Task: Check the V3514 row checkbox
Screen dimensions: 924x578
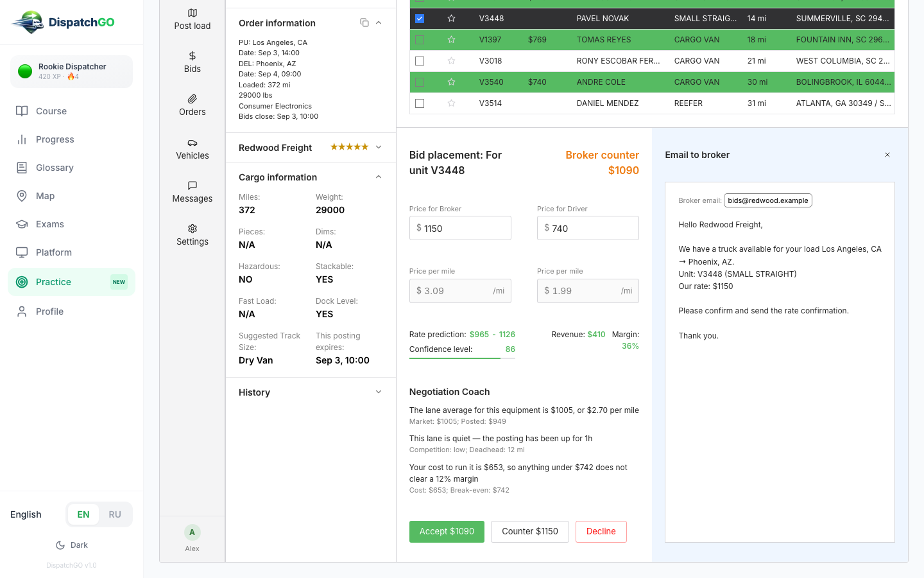Action: [x=420, y=103]
